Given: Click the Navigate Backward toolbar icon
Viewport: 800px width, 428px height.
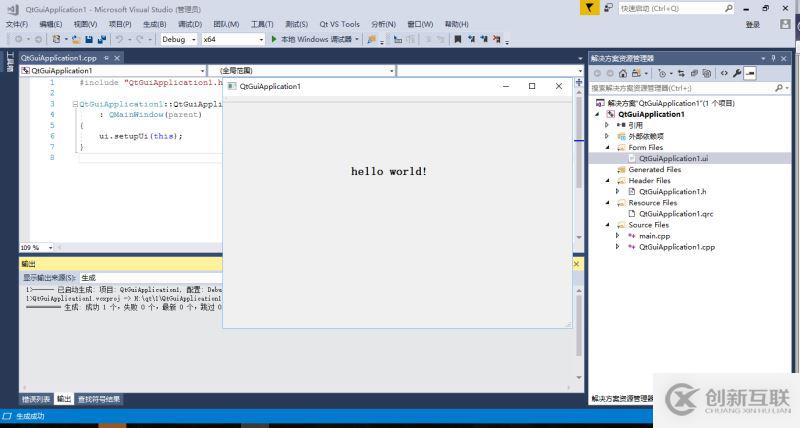Looking at the screenshot, I should click(18, 39).
